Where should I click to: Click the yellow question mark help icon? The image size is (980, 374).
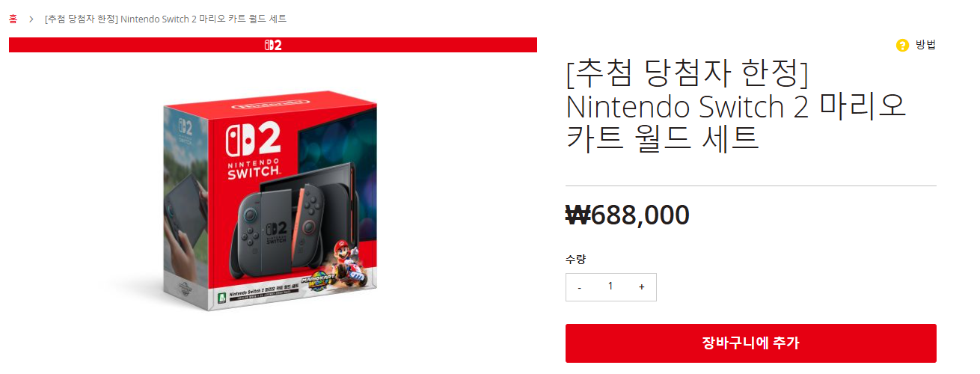902,45
